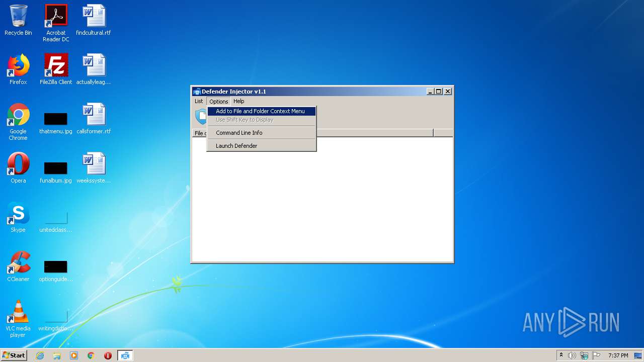This screenshot has width=644, height=362.
Task: Select Command Line Info menu entry
Action: click(x=262, y=133)
